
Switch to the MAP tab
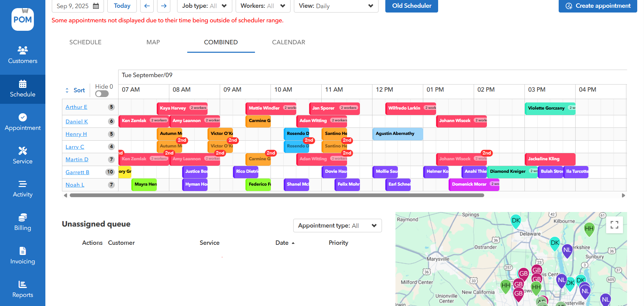(x=153, y=42)
